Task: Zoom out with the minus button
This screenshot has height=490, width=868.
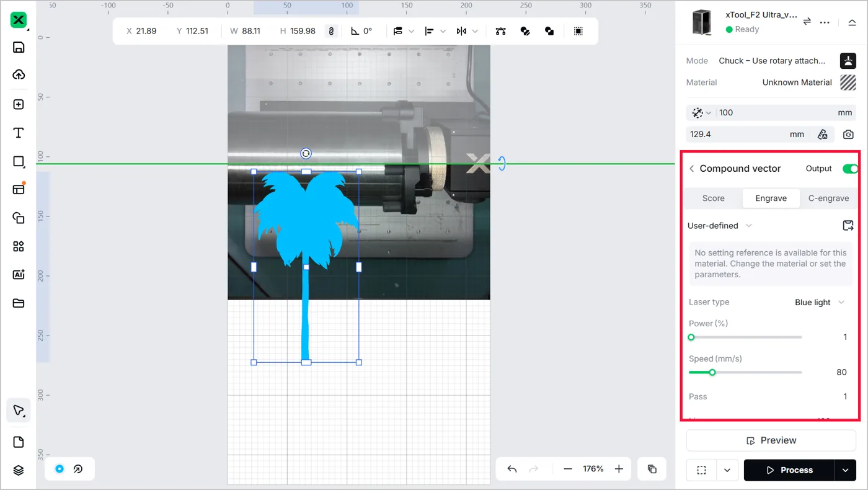Action: 567,469
